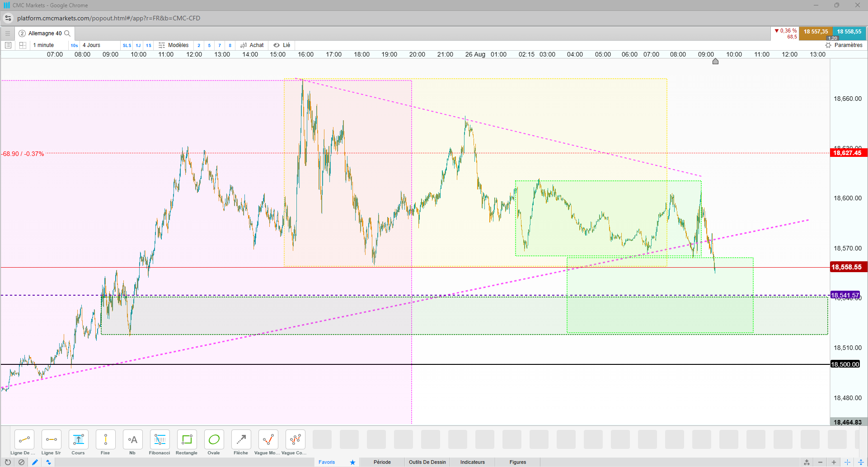Select the Fibonacci drawing tool

(160, 443)
